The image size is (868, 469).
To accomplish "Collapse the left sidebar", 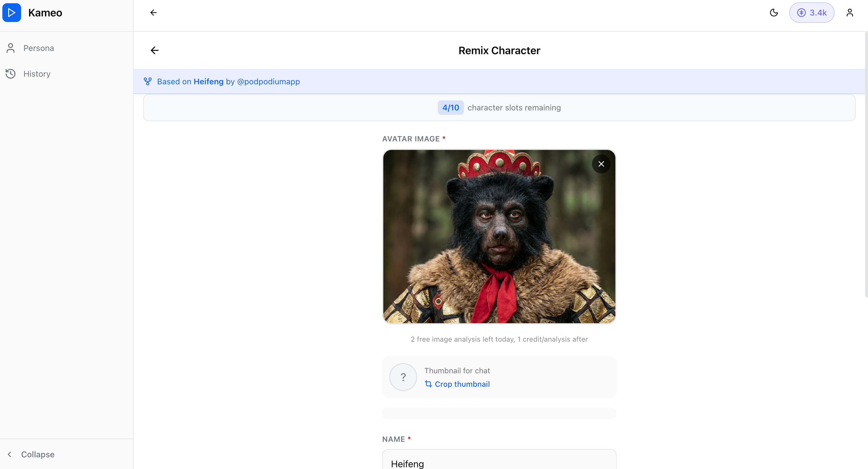I will pyautogui.click(x=31, y=454).
